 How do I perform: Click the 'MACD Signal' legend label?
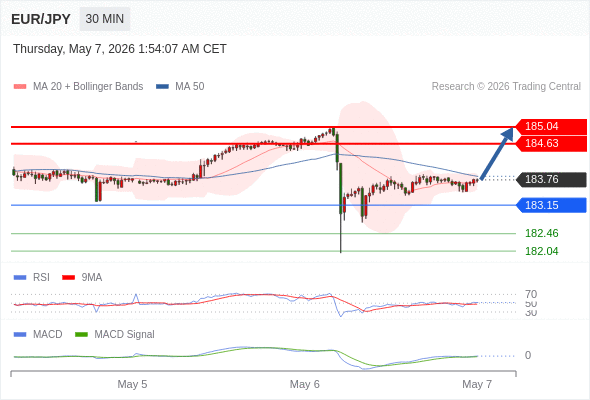coord(125,335)
